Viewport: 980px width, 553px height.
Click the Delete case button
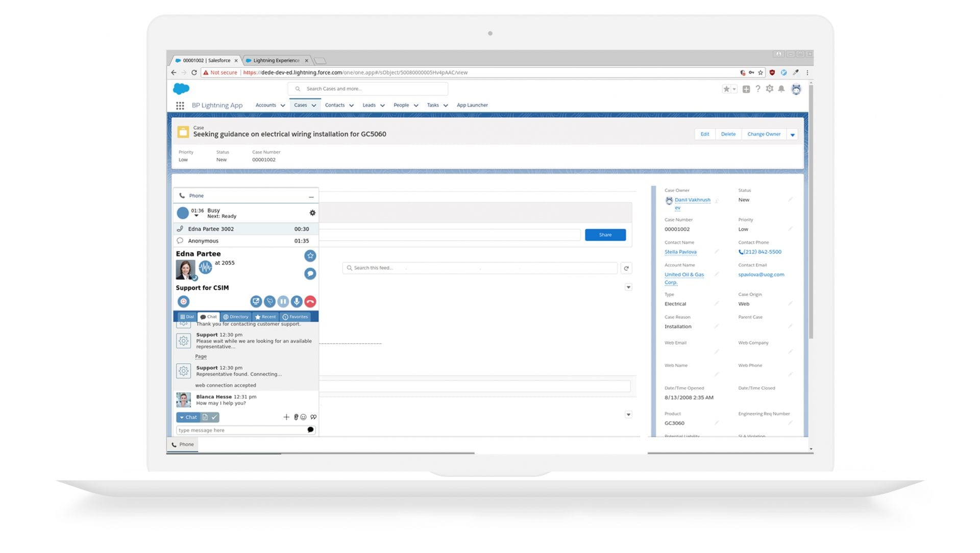[728, 134]
